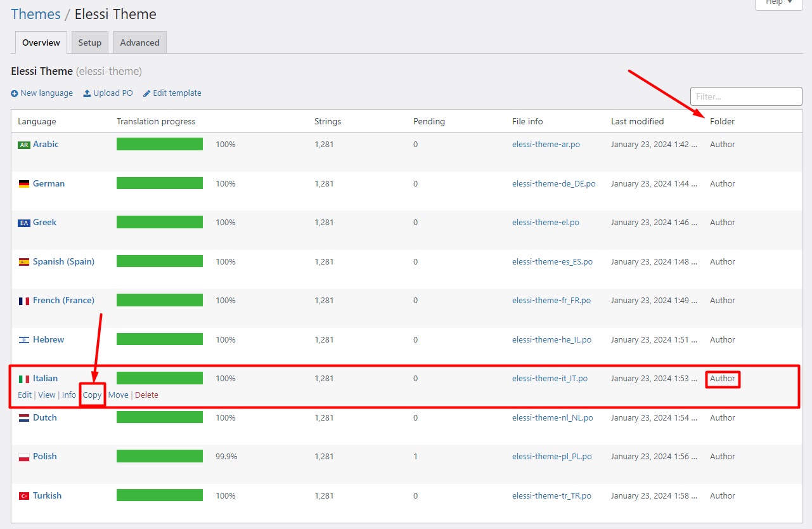Screen dimensions: 812x529
Task: Click Move under the Italian row
Action: tap(118, 395)
